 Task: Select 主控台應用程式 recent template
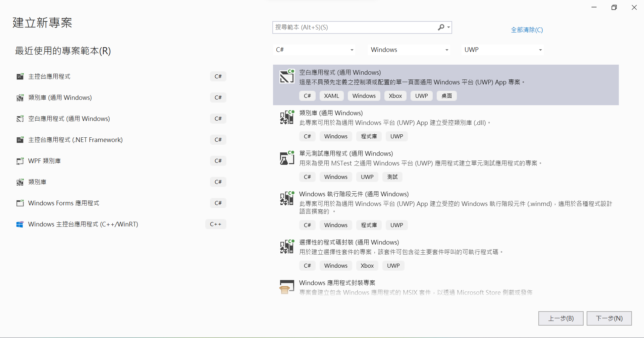(x=121, y=76)
